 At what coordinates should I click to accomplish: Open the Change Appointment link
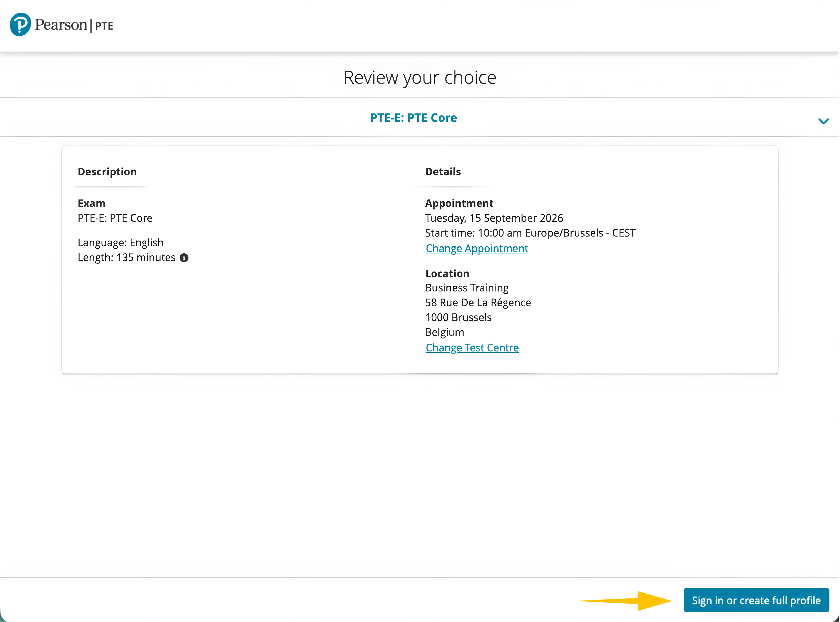point(477,248)
